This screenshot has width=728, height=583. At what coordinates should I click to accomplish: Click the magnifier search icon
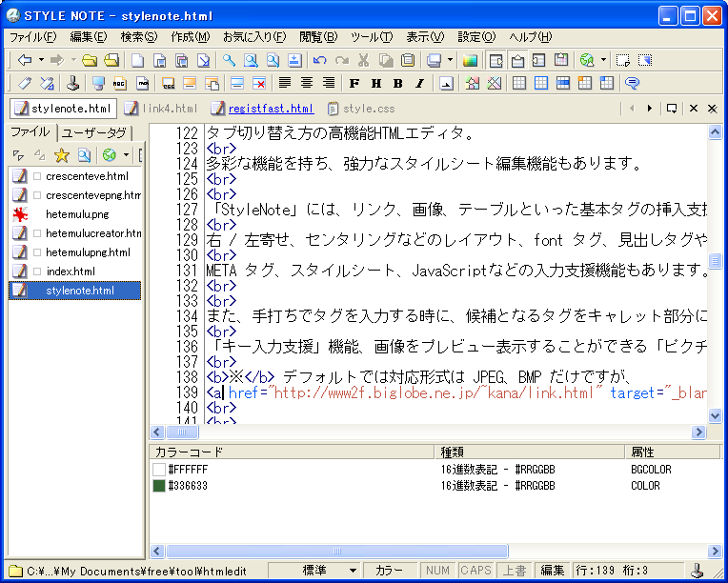[229, 60]
